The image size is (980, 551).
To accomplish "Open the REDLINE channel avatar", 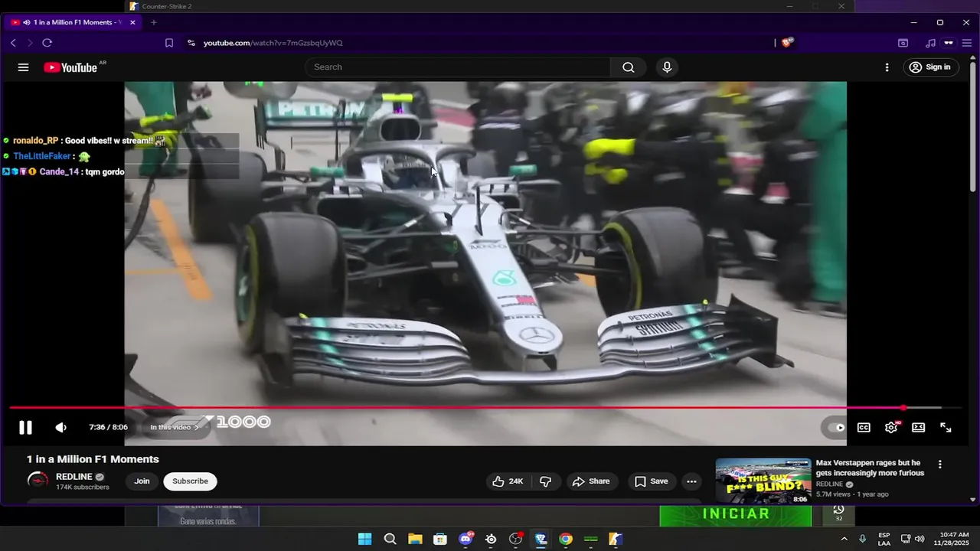I will pos(38,481).
